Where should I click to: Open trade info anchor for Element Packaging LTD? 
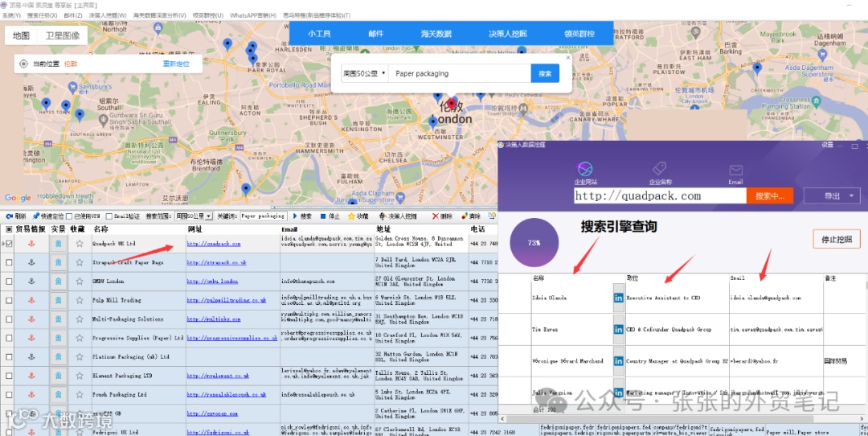coord(31,376)
